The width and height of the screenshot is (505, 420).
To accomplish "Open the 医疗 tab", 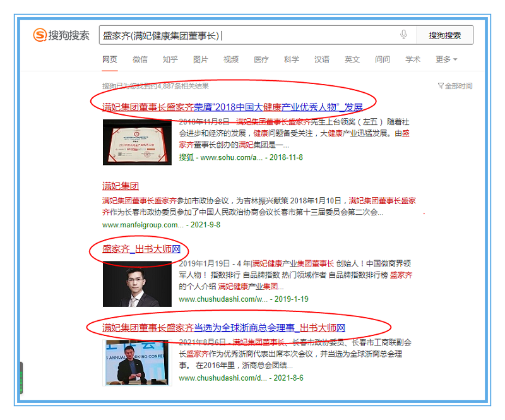I will [261, 59].
